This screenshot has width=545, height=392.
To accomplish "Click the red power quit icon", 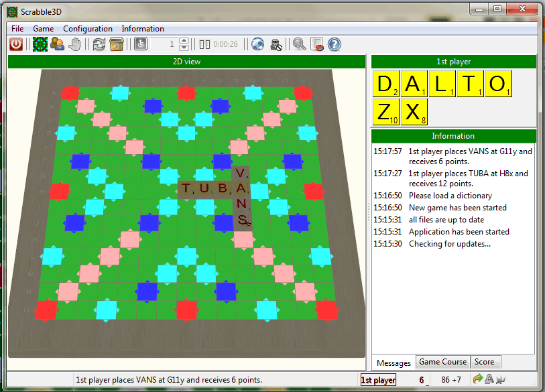I will tap(16, 44).
